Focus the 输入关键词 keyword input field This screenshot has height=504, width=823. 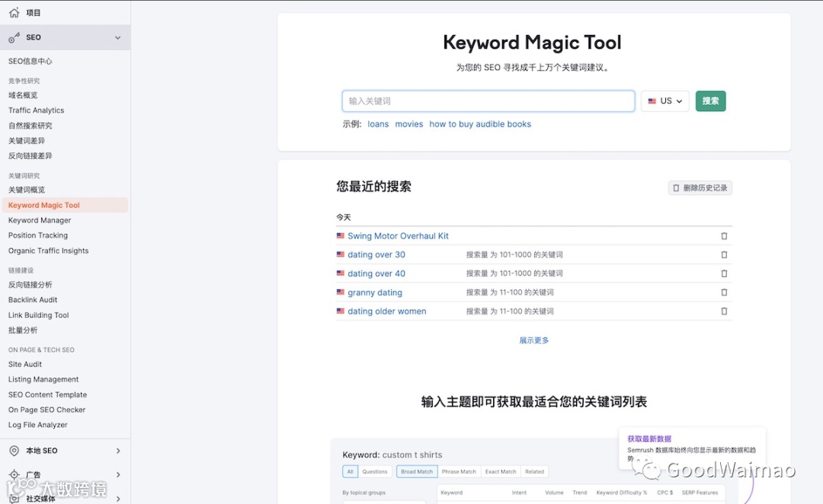click(488, 100)
